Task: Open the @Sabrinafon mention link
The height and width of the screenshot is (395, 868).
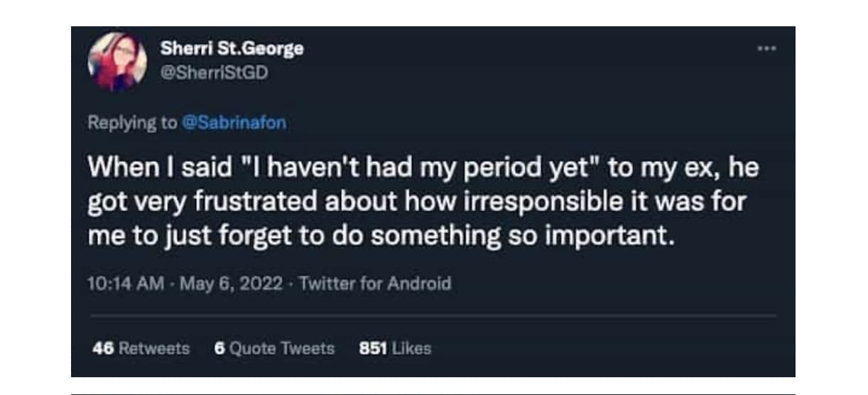Action: pyautogui.click(x=234, y=122)
